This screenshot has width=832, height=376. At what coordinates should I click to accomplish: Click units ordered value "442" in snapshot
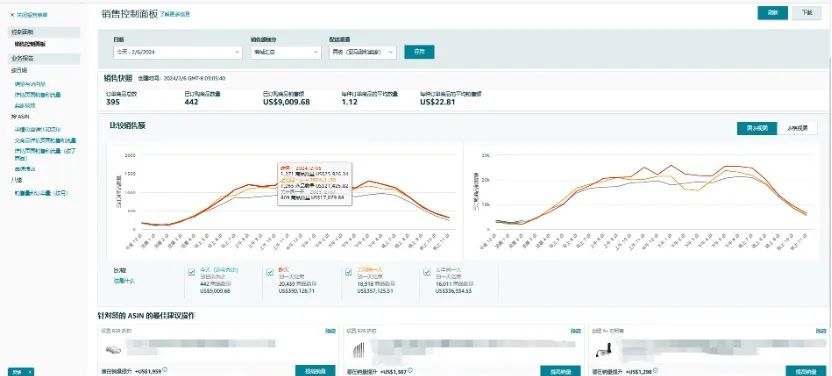click(191, 102)
